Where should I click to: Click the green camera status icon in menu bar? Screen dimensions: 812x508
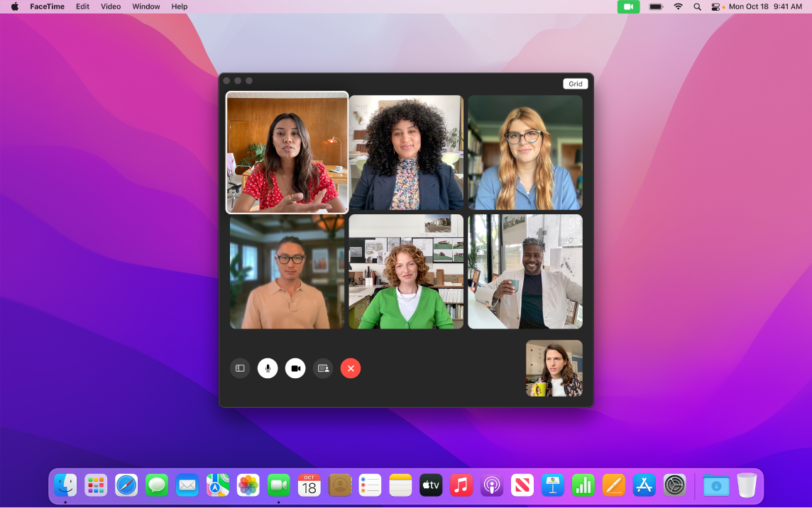point(627,6)
